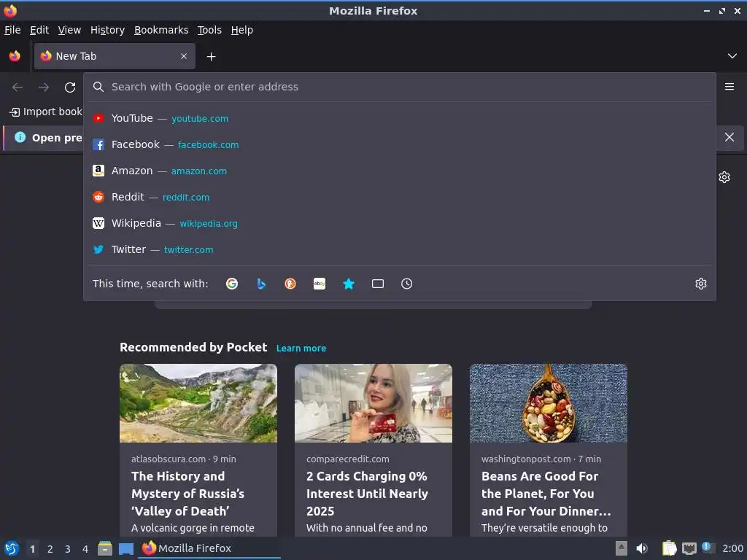Open youtube.com suggestion link
747x560 pixels.
pos(200,119)
